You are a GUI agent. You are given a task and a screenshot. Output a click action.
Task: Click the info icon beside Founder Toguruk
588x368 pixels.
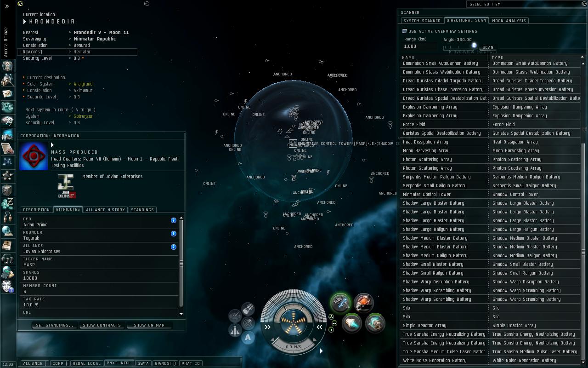174,234
